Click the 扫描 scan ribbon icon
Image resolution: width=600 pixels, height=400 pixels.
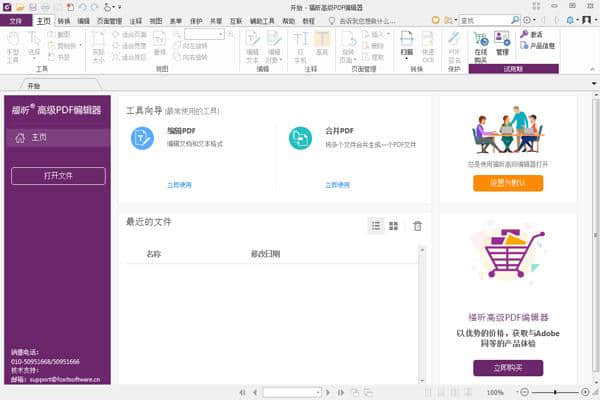407,42
